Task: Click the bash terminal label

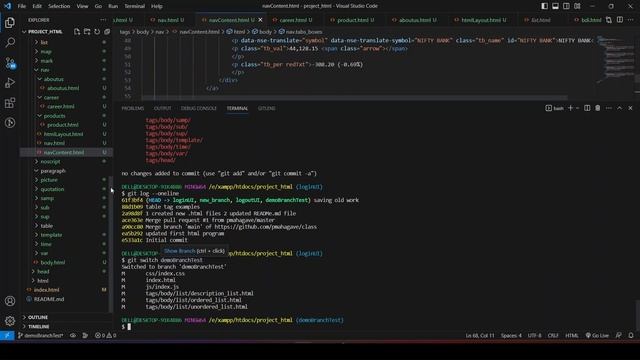Action: [555, 108]
